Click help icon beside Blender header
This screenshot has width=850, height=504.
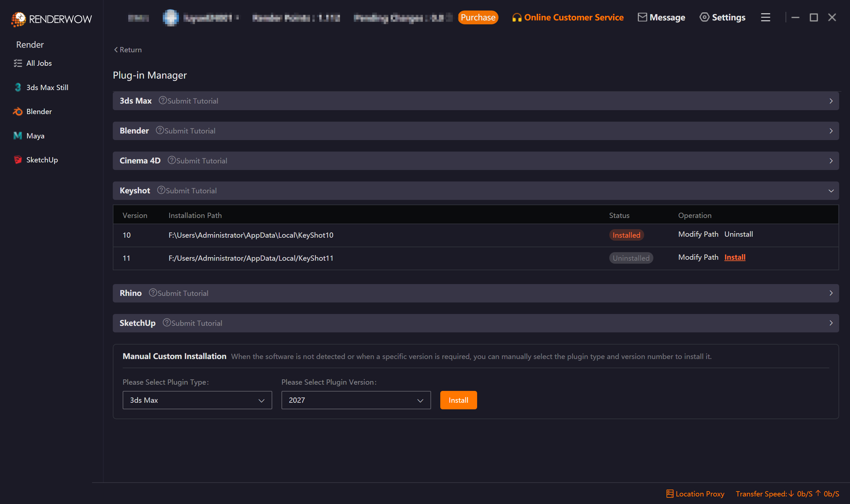pyautogui.click(x=159, y=130)
